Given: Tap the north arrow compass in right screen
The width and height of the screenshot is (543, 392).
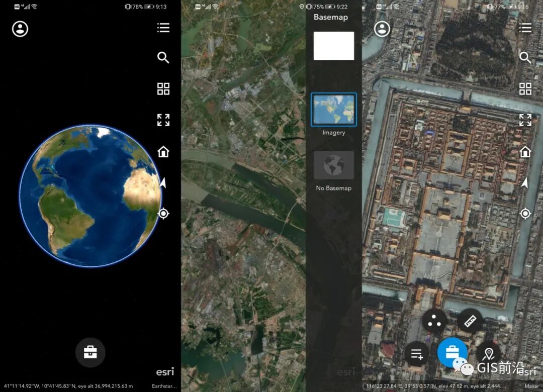Looking at the screenshot, I should [524, 182].
